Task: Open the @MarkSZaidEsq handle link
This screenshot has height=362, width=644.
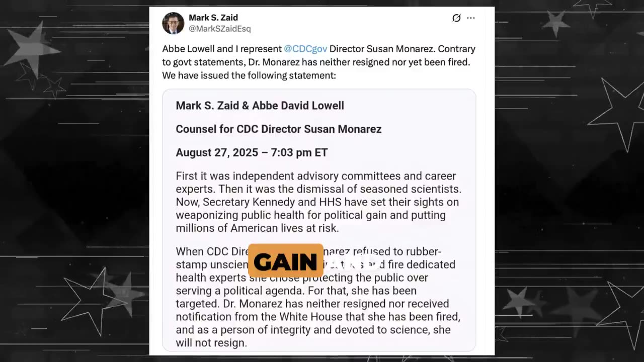Action: (x=219, y=29)
